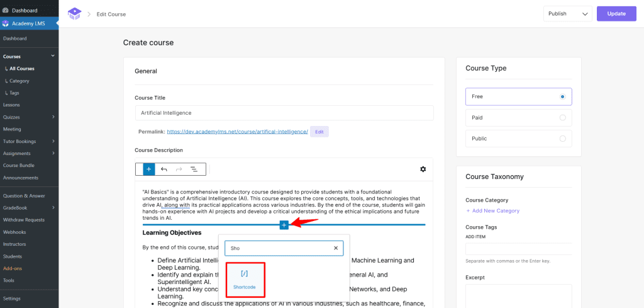This screenshot has width=644, height=308.
Task: Click the Course Title input field
Action: [284, 113]
